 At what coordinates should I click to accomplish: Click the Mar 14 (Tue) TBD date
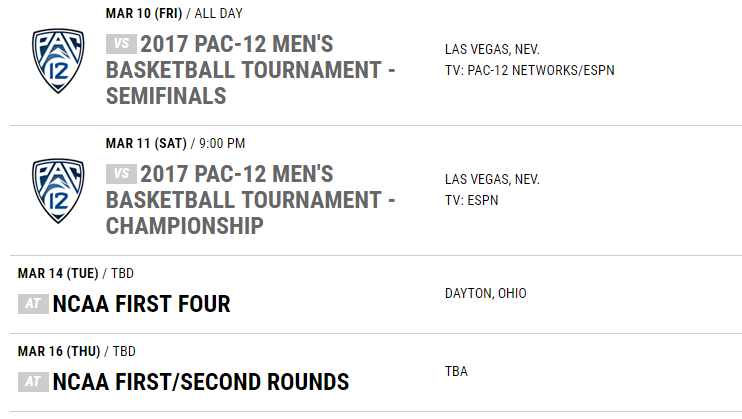(76, 273)
